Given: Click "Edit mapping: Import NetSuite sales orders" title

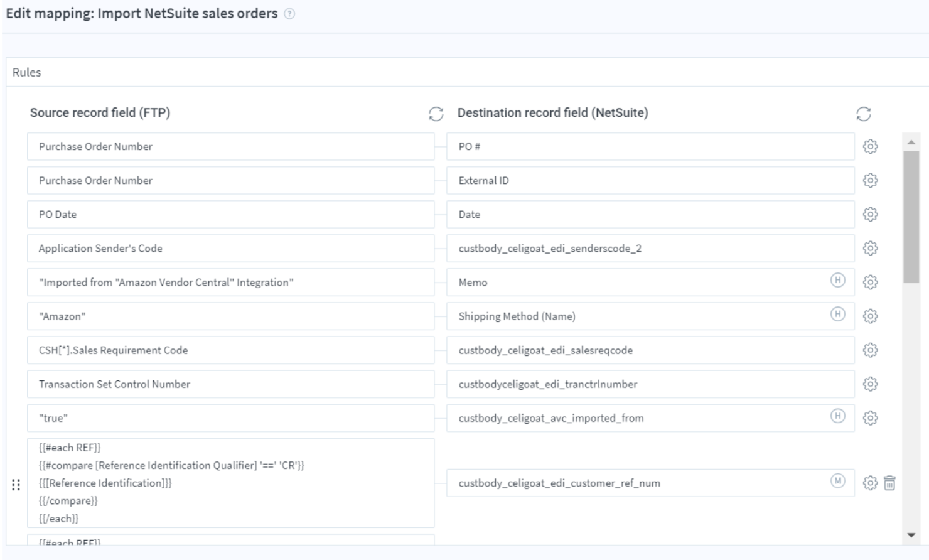Looking at the screenshot, I should (x=141, y=14).
